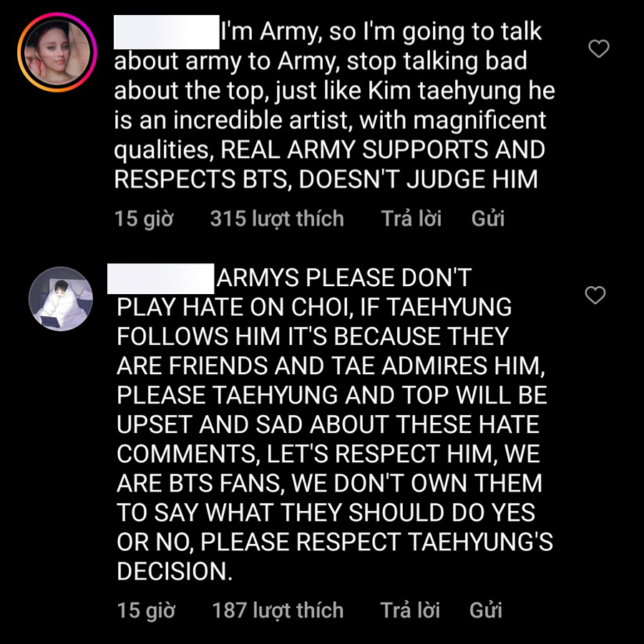This screenshot has width=644, height=644.
Task: Tap Gửi under the first comment
Action: [x=488, y=218]
